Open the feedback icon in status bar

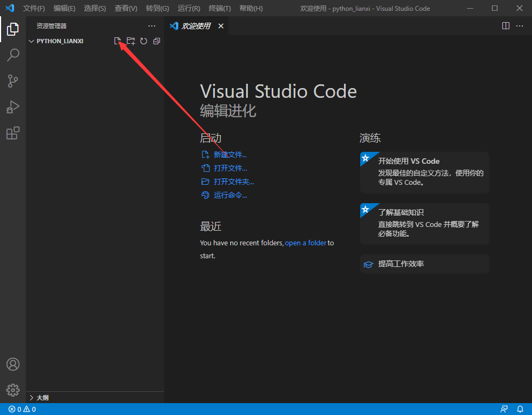point(504,409)
